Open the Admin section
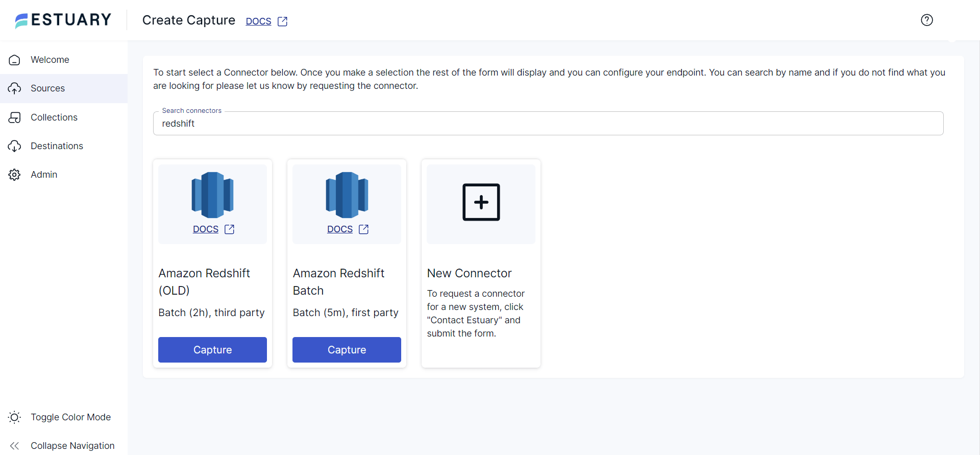 64,175
